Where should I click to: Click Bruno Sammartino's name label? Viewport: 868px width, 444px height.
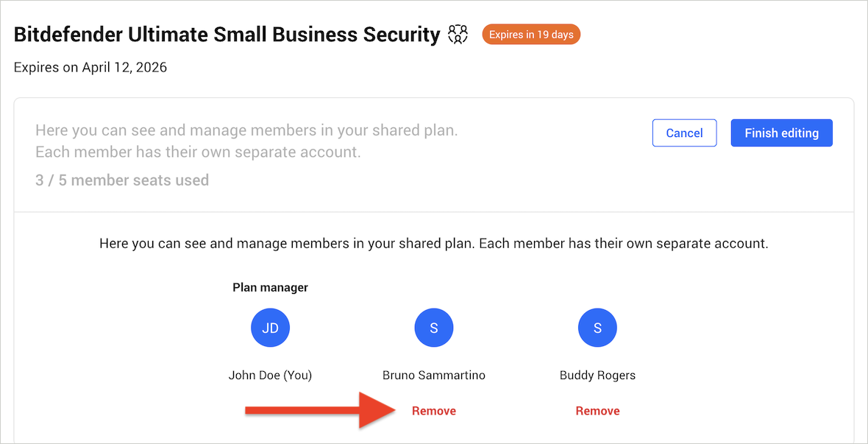click(x=433, y=375)
